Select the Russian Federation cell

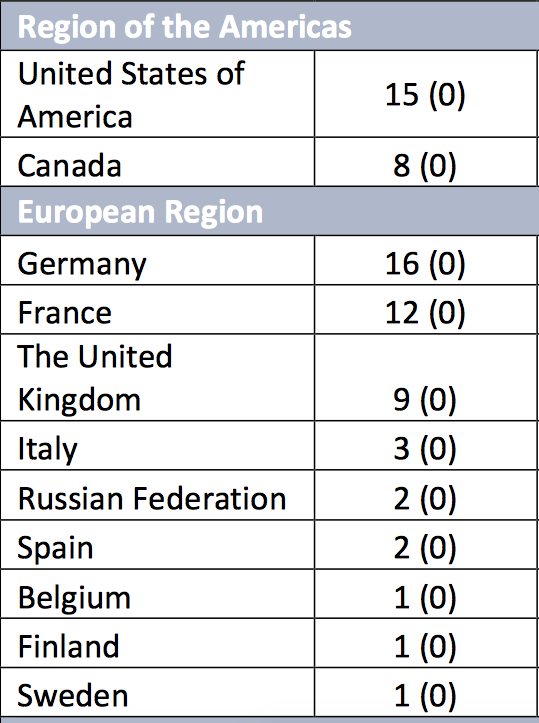(157, 495)
